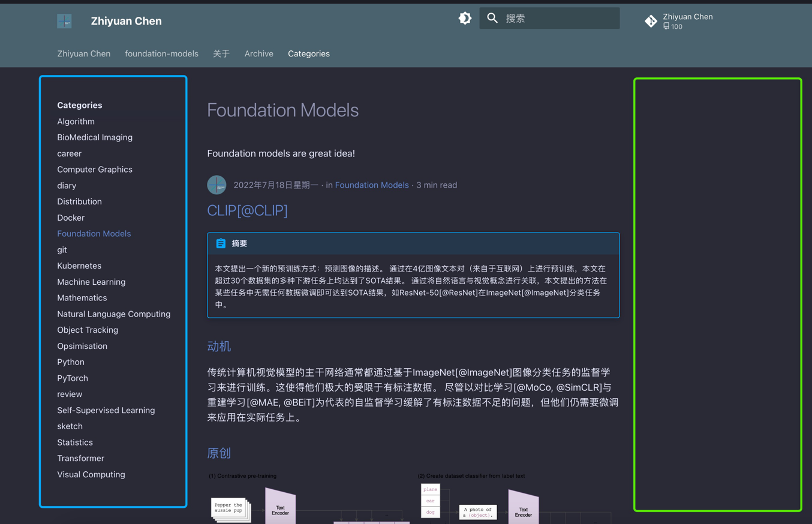This screenshot has height=524, width=812.
Task: Toggle the dark mode theme switcher
Action: coord(465,18)
